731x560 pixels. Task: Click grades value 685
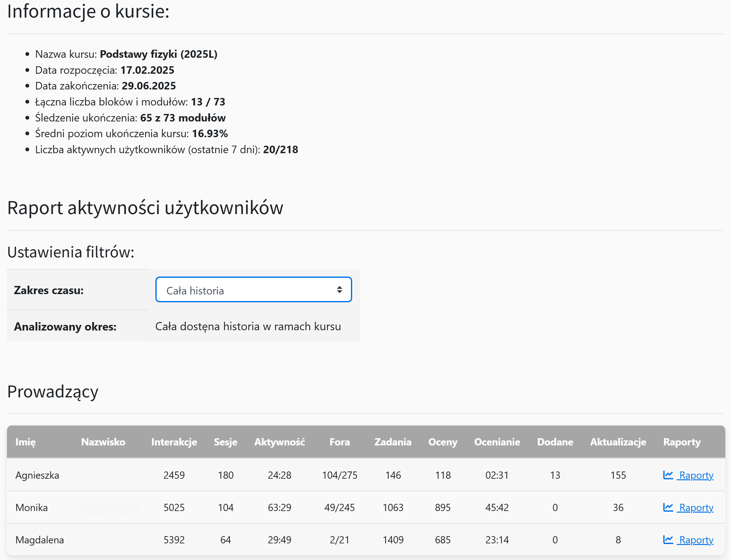tap(443, 540)
